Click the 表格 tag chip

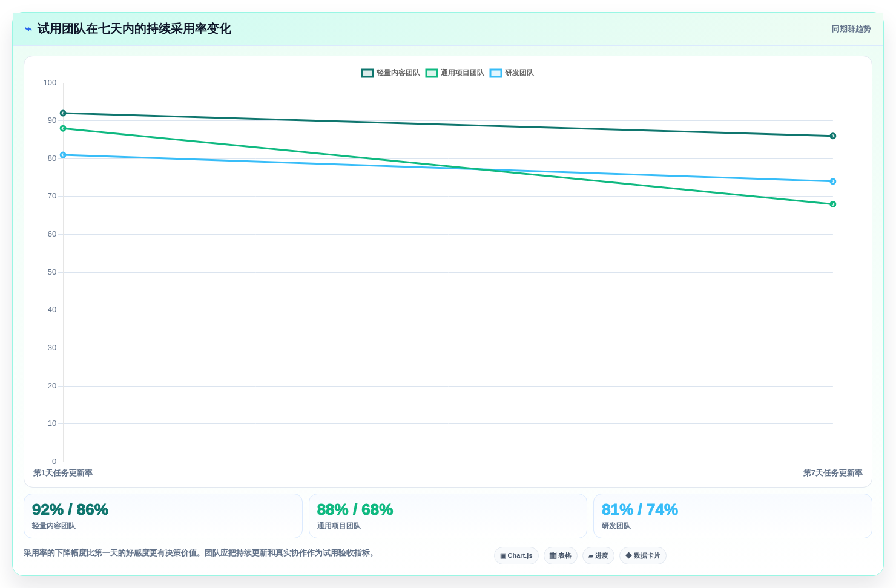[x=561, y=555]
